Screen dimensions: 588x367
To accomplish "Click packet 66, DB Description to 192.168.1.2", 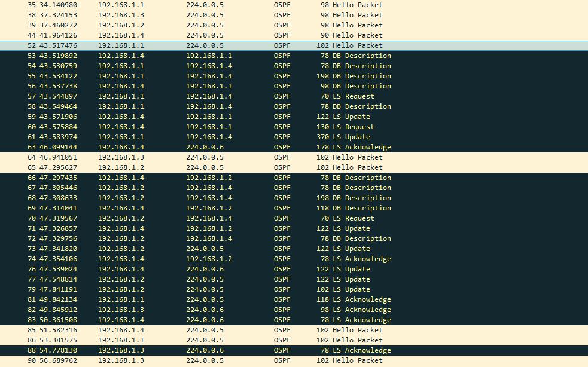I will tap(179, 177).
